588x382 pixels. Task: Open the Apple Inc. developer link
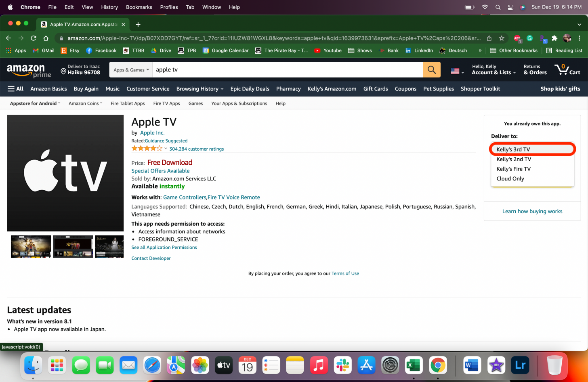pos(152,132)
